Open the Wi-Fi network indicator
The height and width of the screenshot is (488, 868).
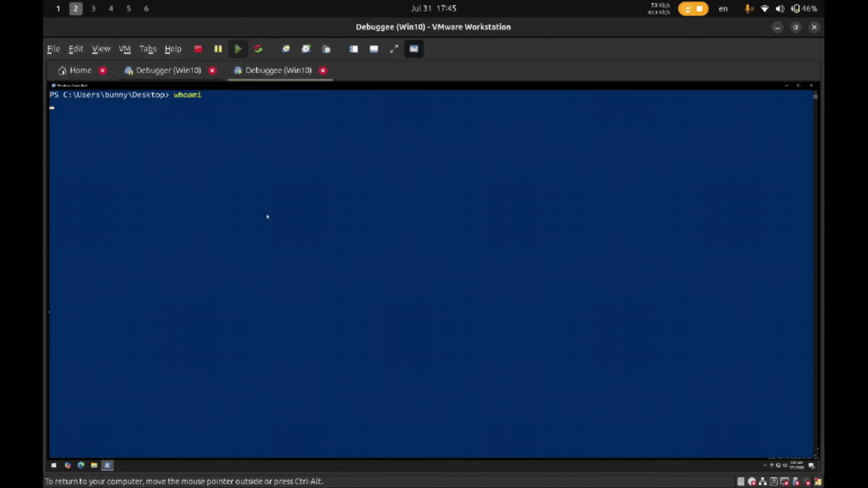[x=765, y=8]
